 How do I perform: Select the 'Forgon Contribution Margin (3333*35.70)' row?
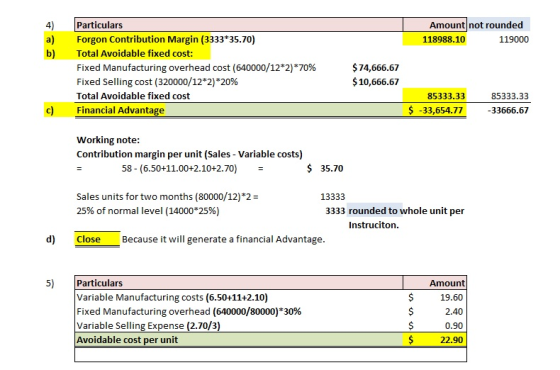click(x=166, y=39)
